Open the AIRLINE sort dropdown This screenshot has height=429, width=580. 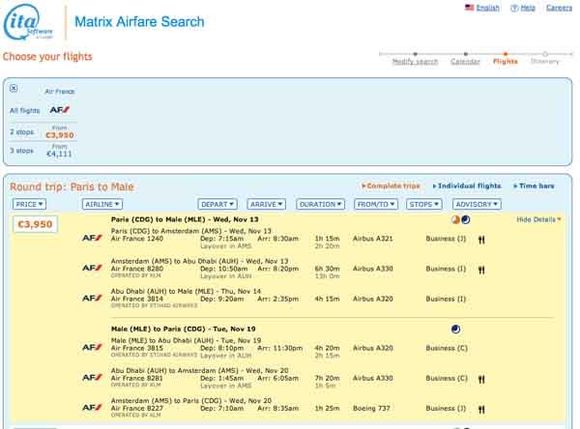[102, 204]
